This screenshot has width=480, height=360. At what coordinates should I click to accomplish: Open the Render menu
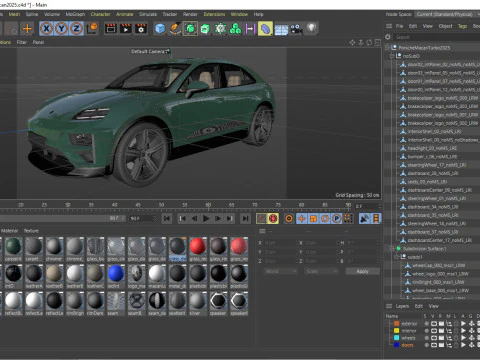(190, 14)
